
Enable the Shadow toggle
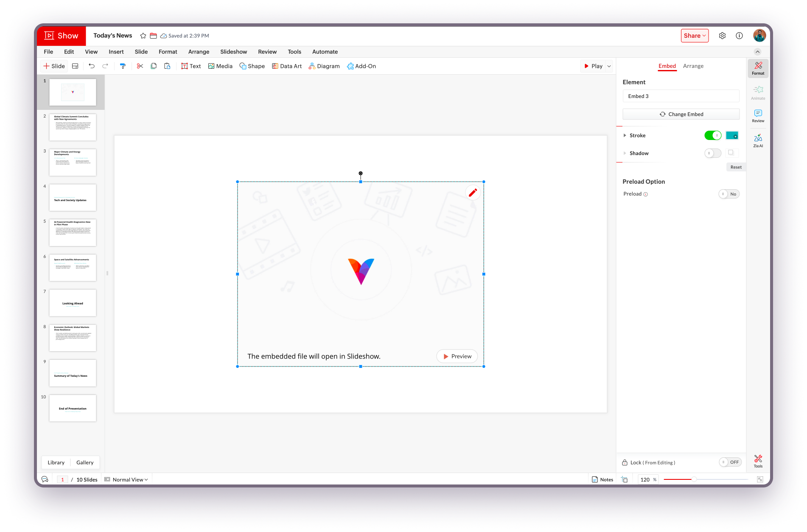[713, 153]
